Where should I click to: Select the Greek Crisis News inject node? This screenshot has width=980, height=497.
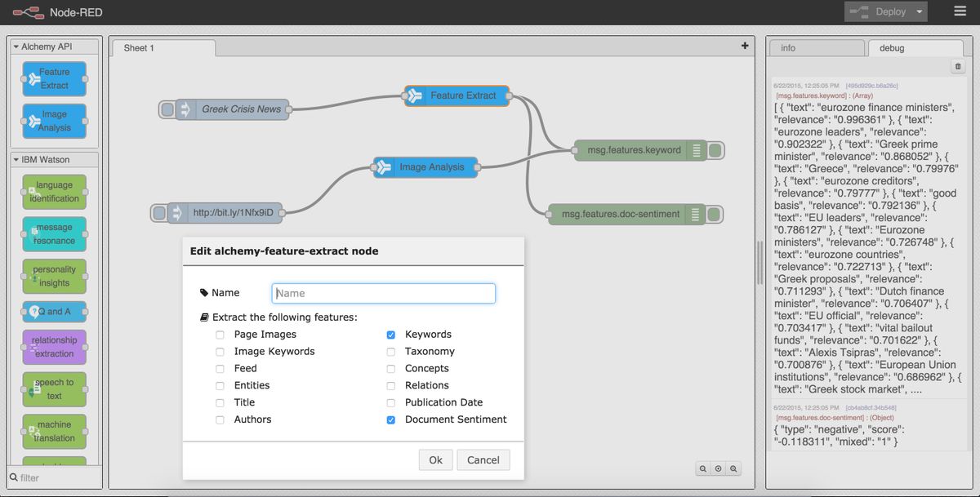point(232,109)
